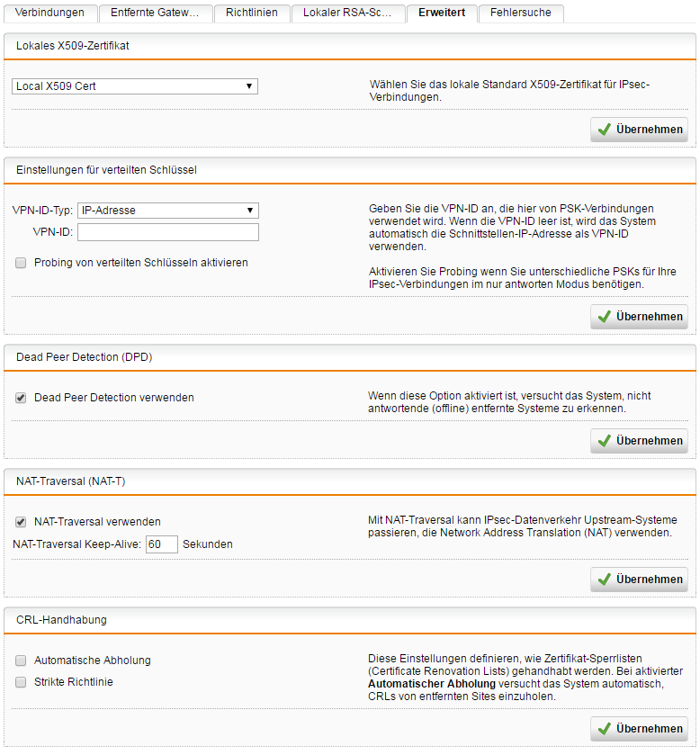Viewport: 700px width, 755px height.
Task: Click the VPN-ID text field
Action: (x=168, y=232)
